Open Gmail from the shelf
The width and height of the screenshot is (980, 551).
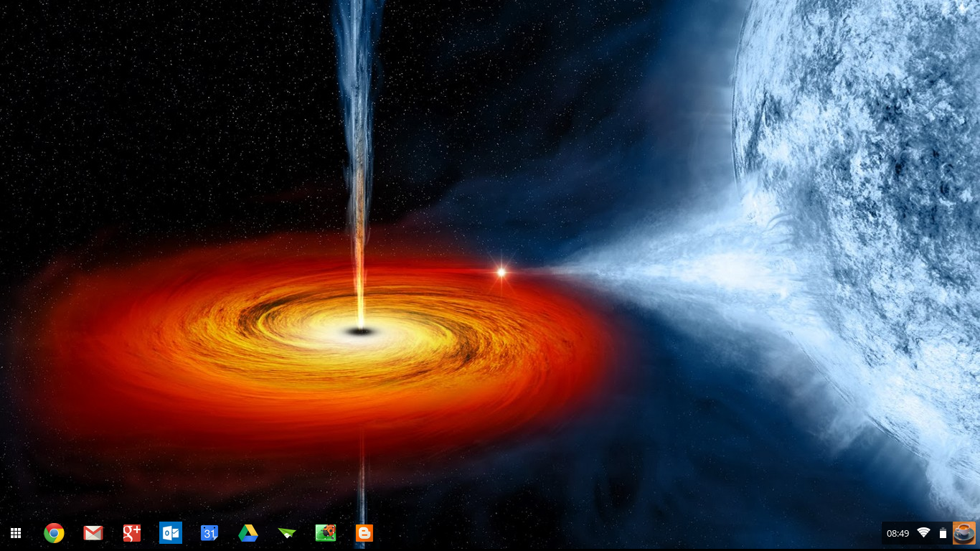pyautogui.click(x=93, y=533)
